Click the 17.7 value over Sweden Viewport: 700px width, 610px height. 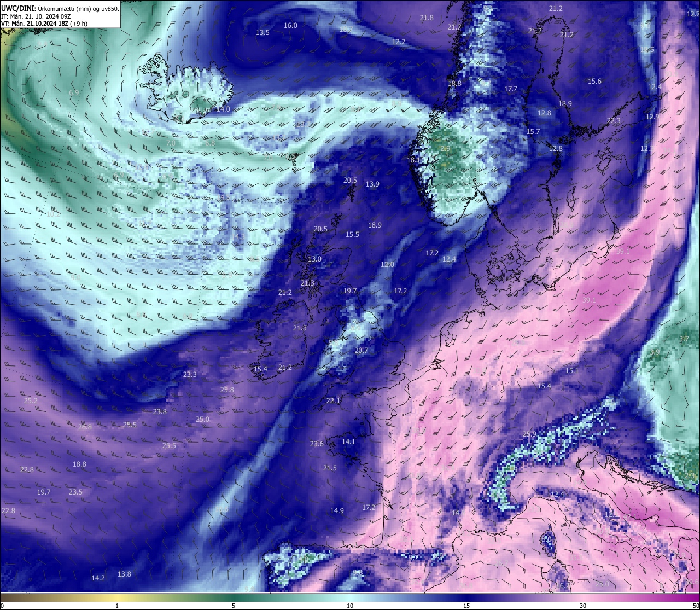511,89
